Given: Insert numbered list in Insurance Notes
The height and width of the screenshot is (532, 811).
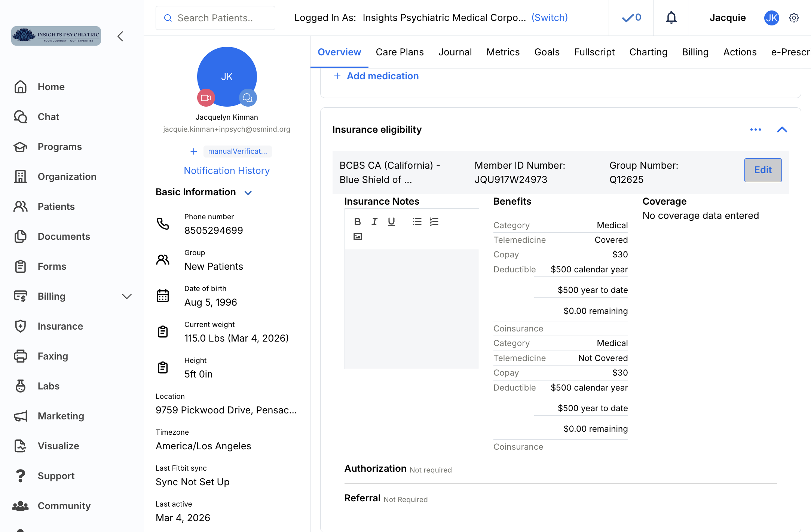Looking at the screenshot, I should 434,221.
